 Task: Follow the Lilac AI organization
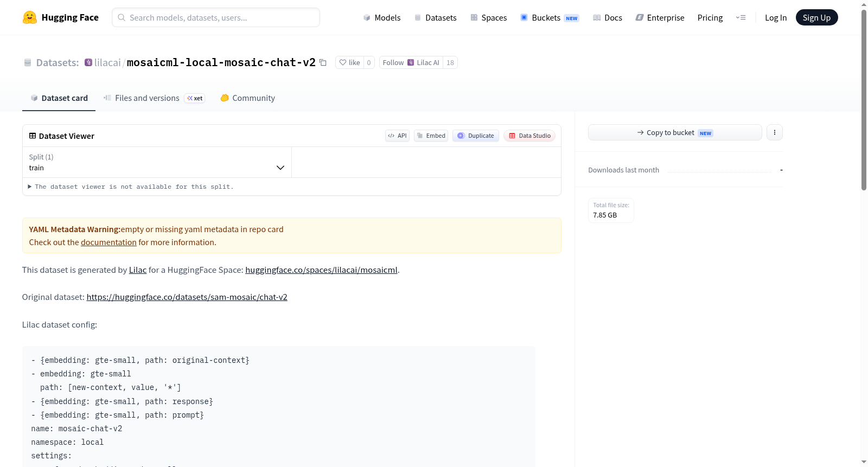(411, 62)
